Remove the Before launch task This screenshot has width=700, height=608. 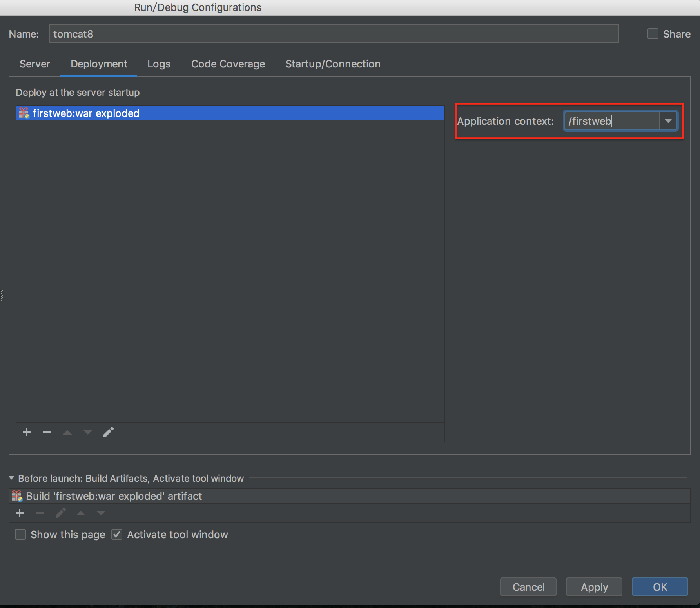[x=40, y=513]
